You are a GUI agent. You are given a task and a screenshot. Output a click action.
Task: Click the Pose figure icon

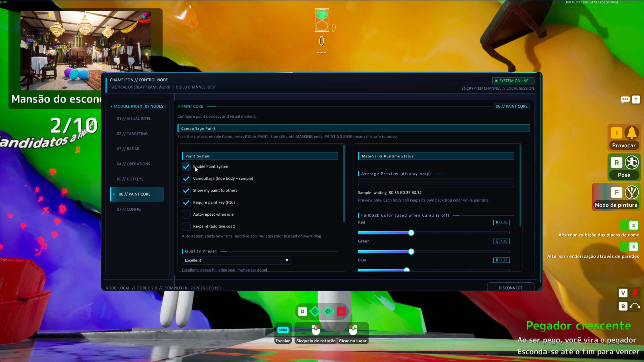632,162
